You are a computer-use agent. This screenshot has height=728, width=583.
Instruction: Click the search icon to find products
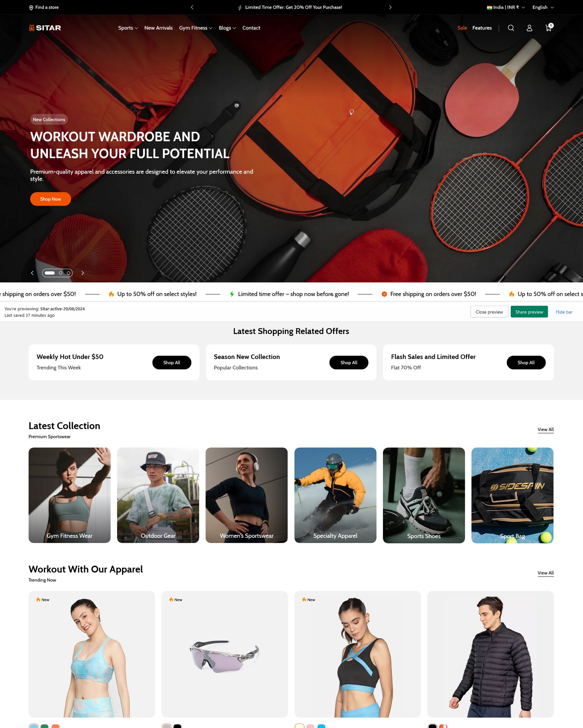510,28
